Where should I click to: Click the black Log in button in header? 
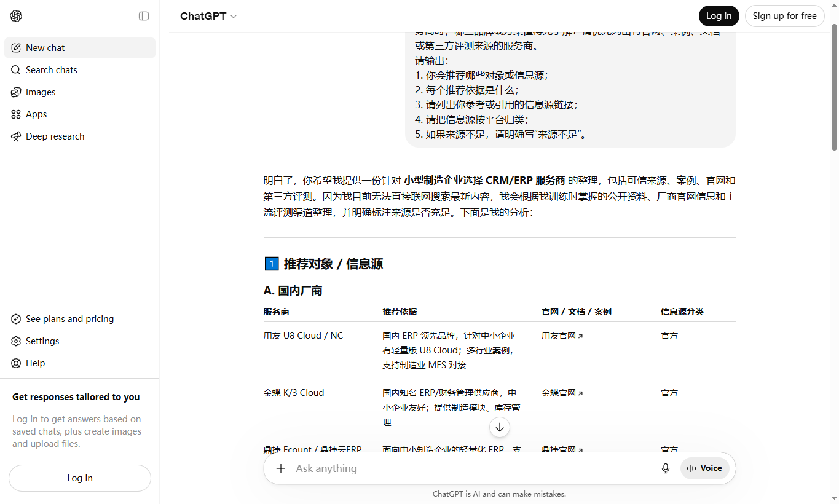[719, 16]
